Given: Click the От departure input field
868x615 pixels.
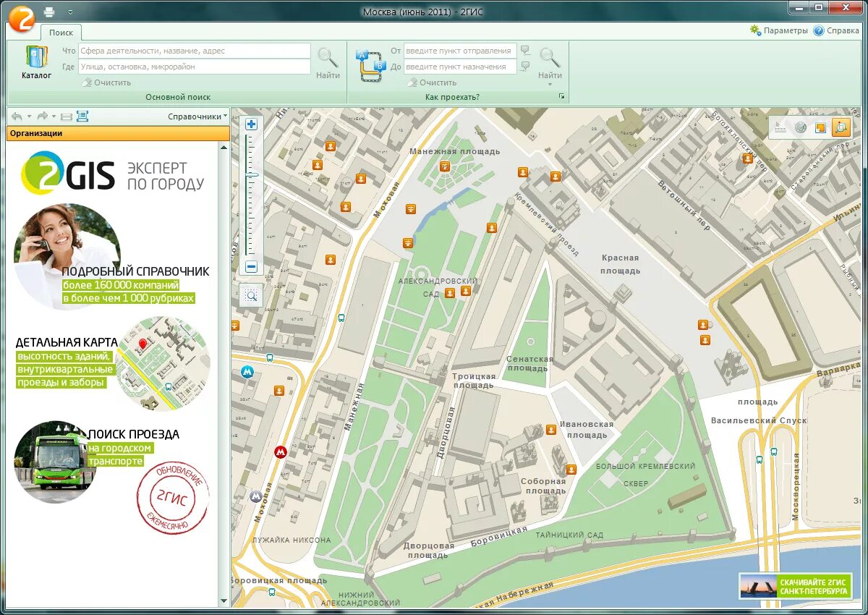Looking at the screenshot, I should 460,51.
